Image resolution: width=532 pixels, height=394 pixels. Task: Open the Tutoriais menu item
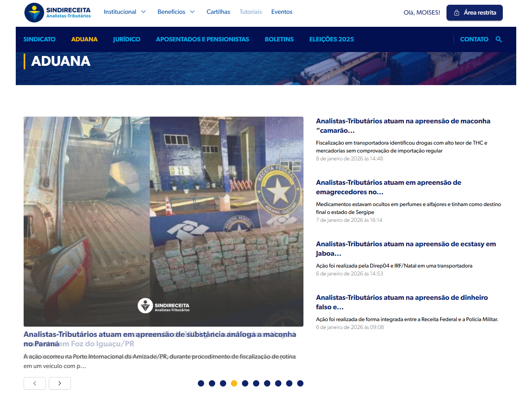pyautogui.click(x=251, y=12)
